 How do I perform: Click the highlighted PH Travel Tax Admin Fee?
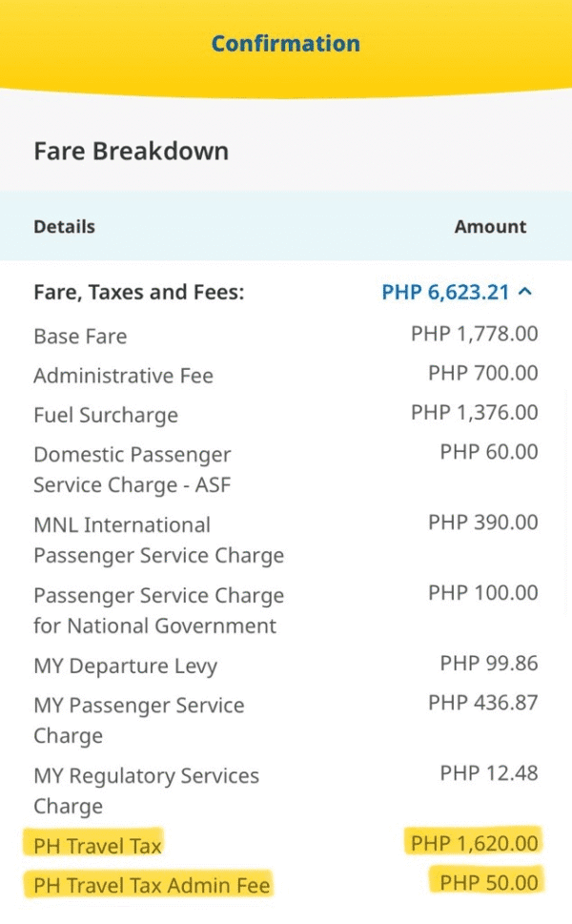click(x=149, y=885)
